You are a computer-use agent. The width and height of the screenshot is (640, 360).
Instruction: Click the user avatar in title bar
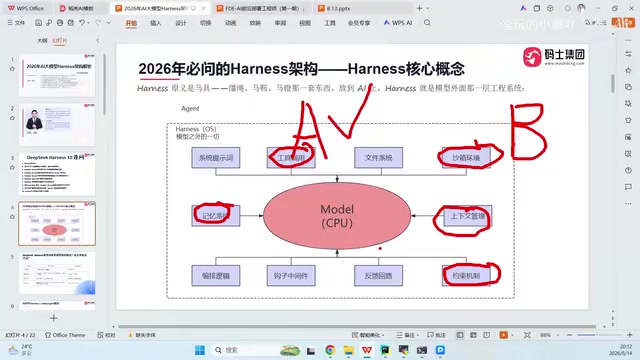coord(581,8)
